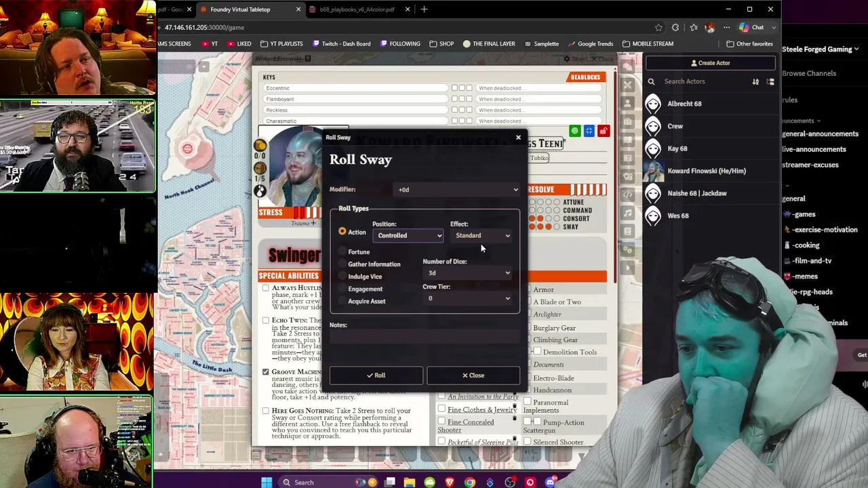The width and height of the screenshot is (868, 488).
Task: Click the Search Actors field
Action: [x=705, y=81]
